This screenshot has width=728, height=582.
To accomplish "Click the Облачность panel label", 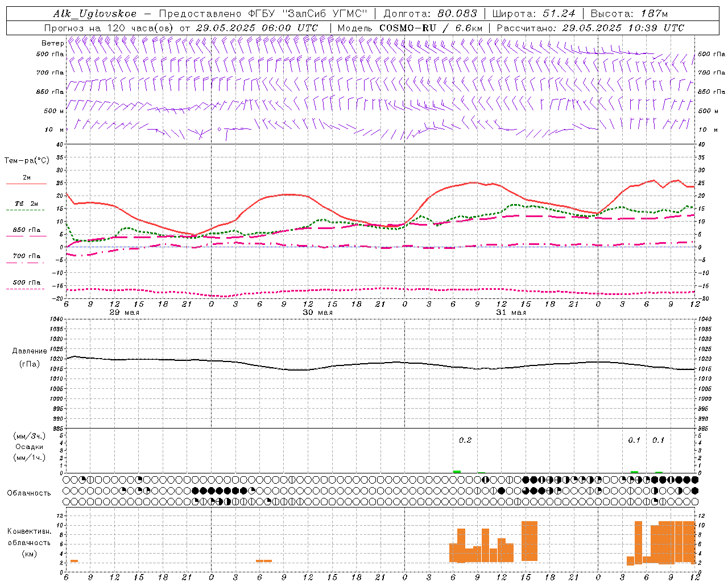I will pyautogui.click(x=29, y=493).
